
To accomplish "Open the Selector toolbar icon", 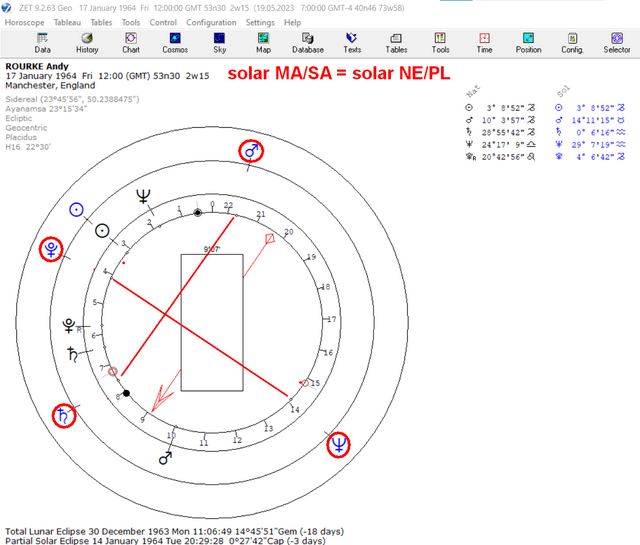I will coord(617,43).
